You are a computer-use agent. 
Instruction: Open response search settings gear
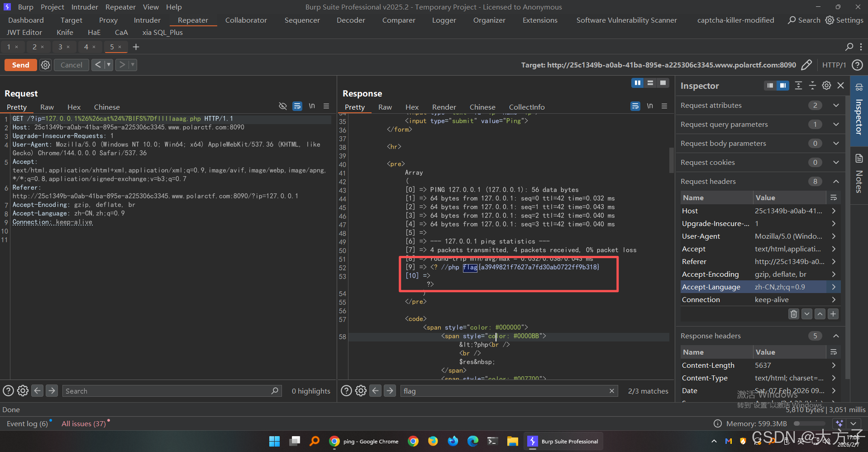click(361, 390)
